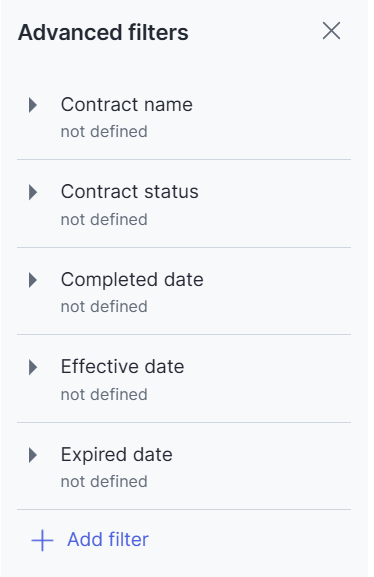
Task: Expand the Expired date filter arrow
Action: (x=33, y=455)
